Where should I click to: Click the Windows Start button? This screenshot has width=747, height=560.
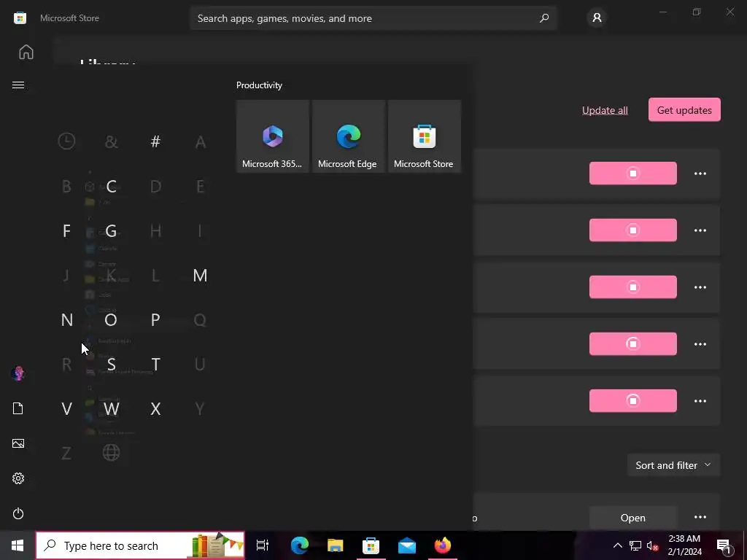(x=18, y=545)
